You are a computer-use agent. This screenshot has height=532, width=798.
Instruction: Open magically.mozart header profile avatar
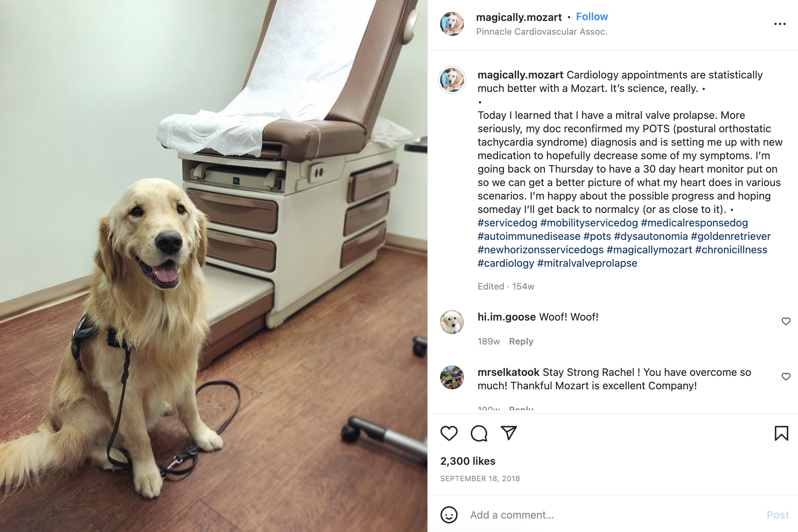point(452,24)
